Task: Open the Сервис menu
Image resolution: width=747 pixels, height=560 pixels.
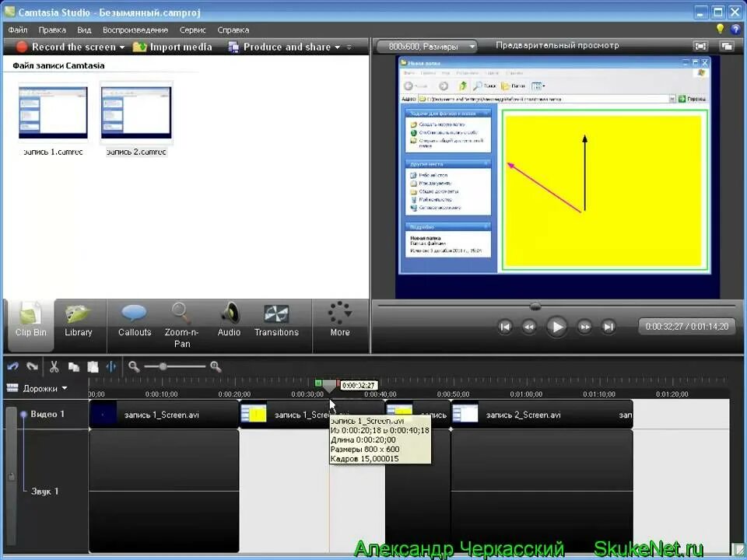Action: point(192,30)
